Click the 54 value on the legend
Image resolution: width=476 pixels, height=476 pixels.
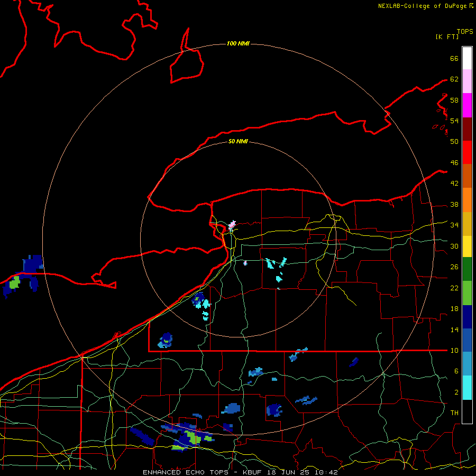point(454,121)
